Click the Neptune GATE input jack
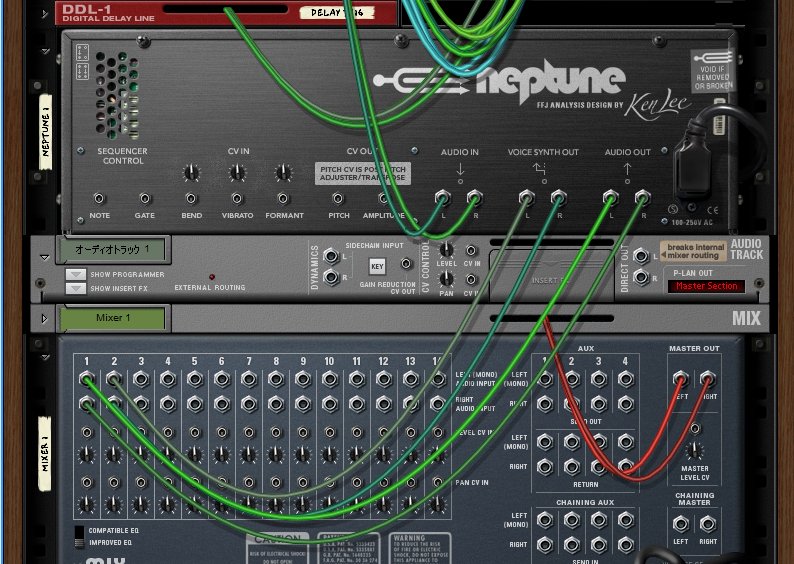The width and height of the screenshot is (794, 564). [x=145, y=198]
